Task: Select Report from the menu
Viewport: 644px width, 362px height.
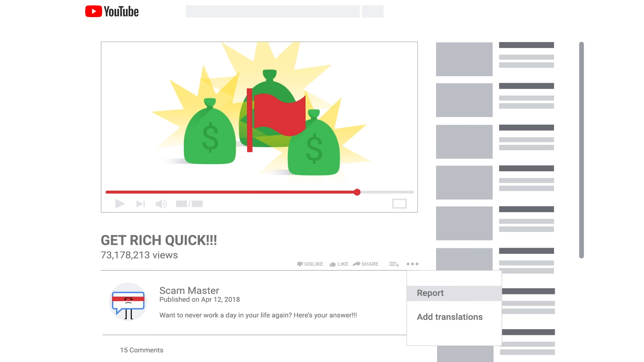Action: pos(454,293)
